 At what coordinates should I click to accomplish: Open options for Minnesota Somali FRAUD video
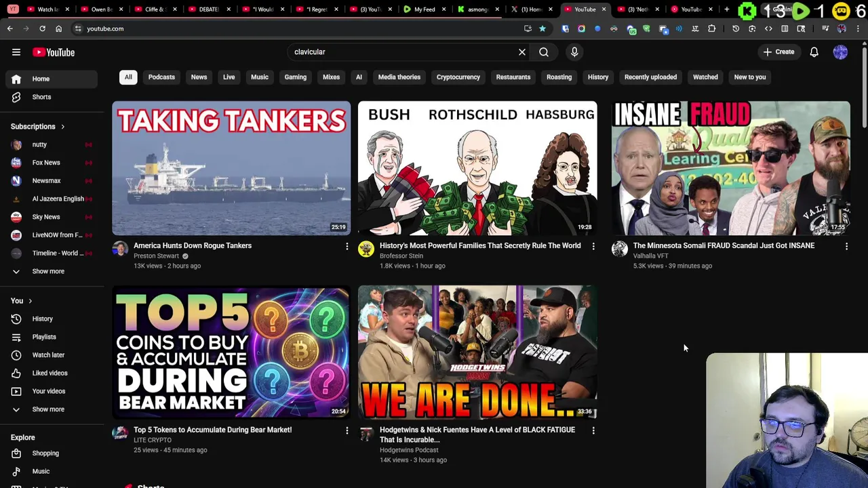[846, 246]
